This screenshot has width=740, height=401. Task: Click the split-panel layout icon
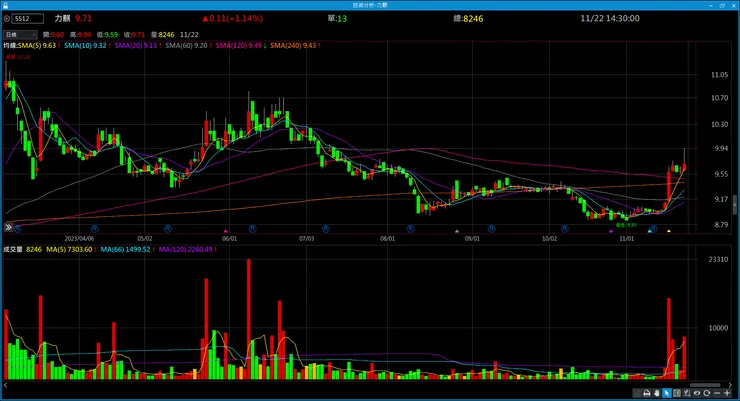677,393
